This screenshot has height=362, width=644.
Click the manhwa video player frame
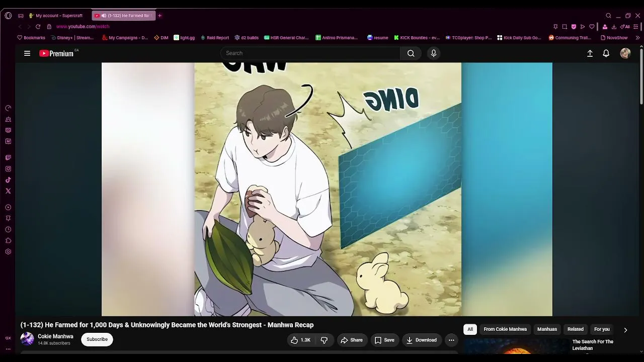click(327, 189)
